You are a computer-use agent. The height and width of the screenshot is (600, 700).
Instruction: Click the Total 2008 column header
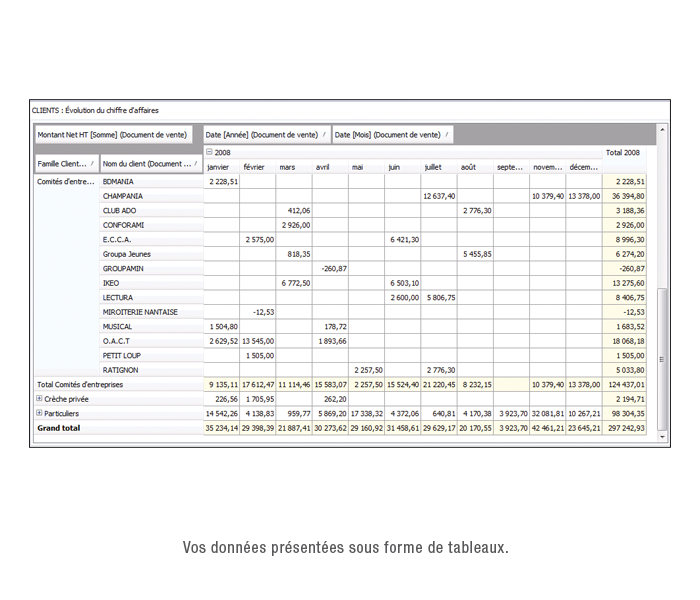623,153
